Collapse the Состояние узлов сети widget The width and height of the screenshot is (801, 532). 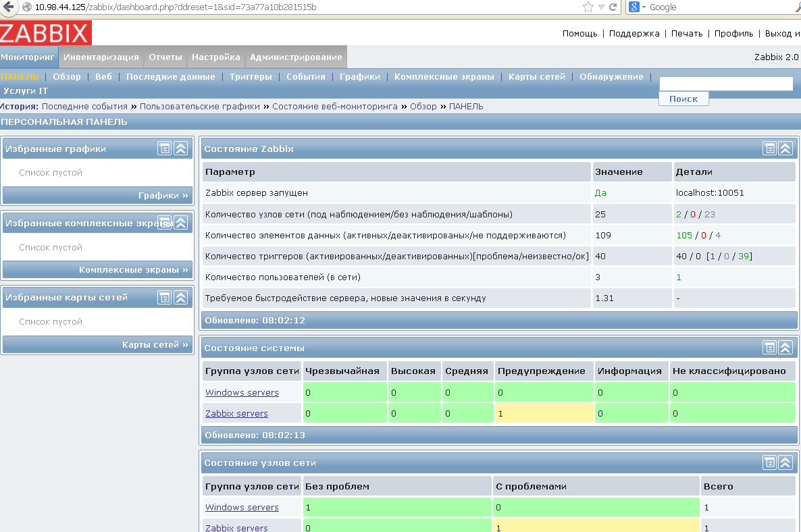[x=785, y=462]
